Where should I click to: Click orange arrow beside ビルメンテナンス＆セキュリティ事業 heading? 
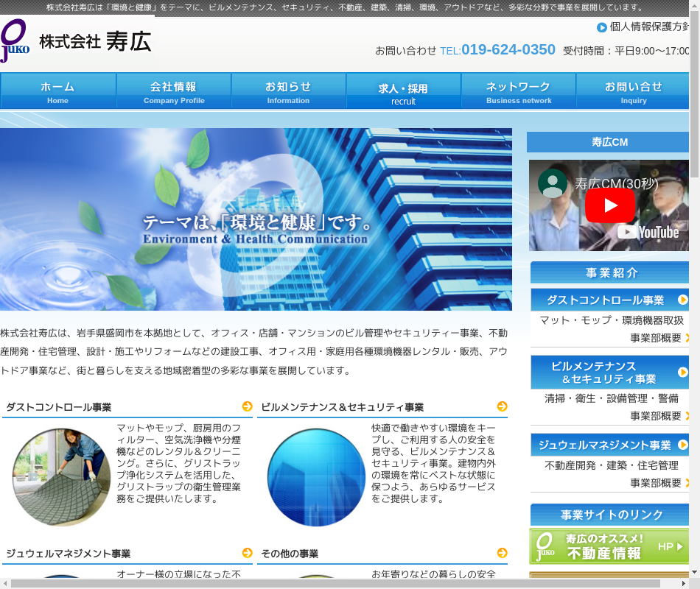pos(503,406)
